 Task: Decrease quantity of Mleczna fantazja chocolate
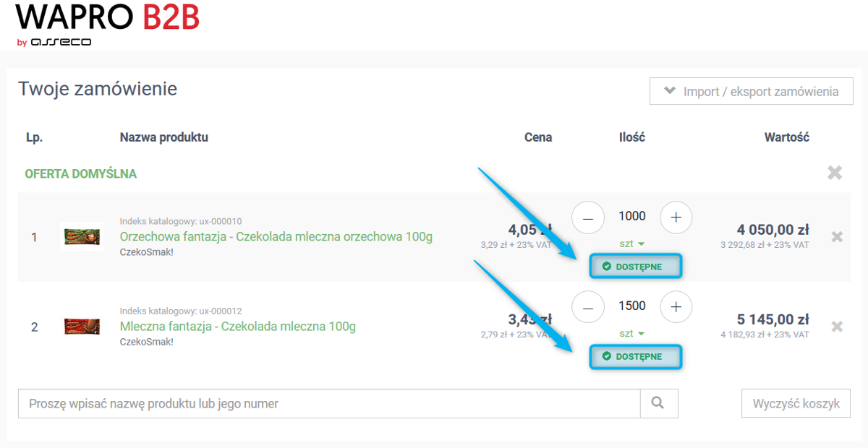click(588, 307)
